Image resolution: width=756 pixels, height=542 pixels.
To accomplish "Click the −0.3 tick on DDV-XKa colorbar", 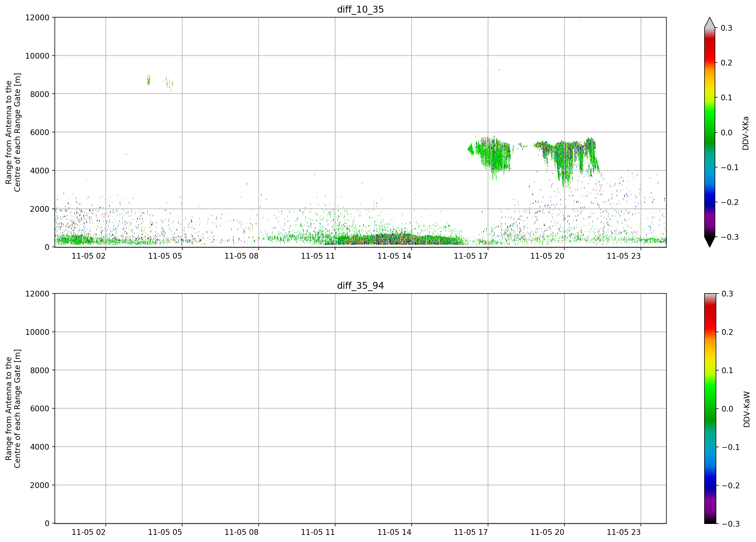I will pos(730,237).
